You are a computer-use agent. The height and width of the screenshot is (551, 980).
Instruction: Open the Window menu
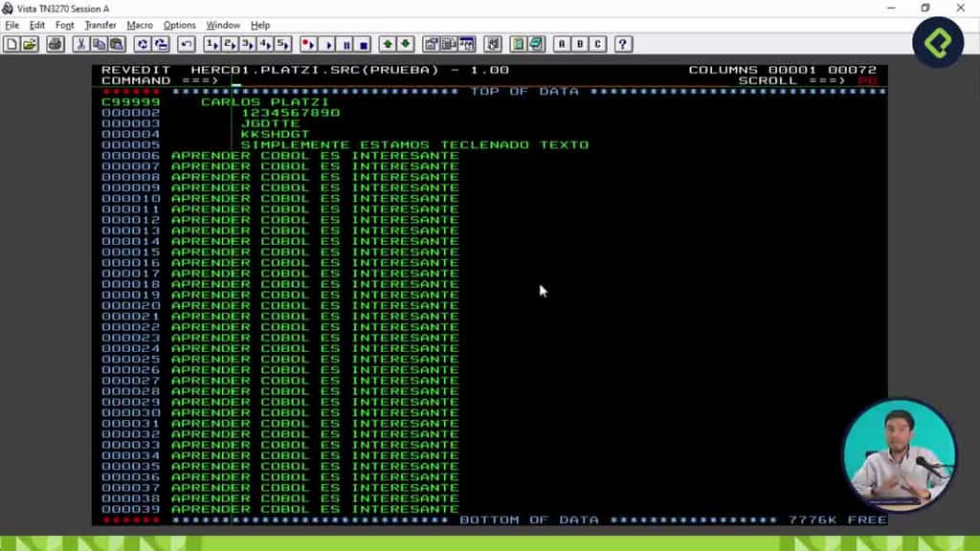click(223, 25)
